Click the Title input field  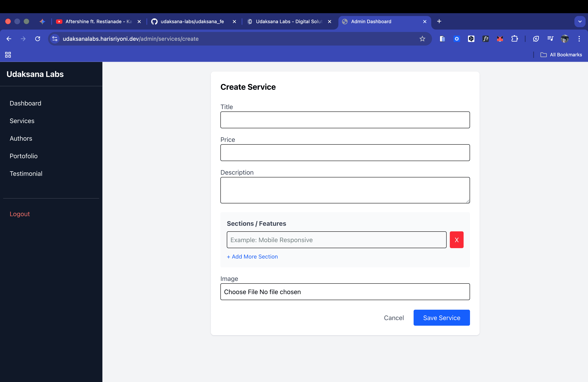click(x=345, y=120)
